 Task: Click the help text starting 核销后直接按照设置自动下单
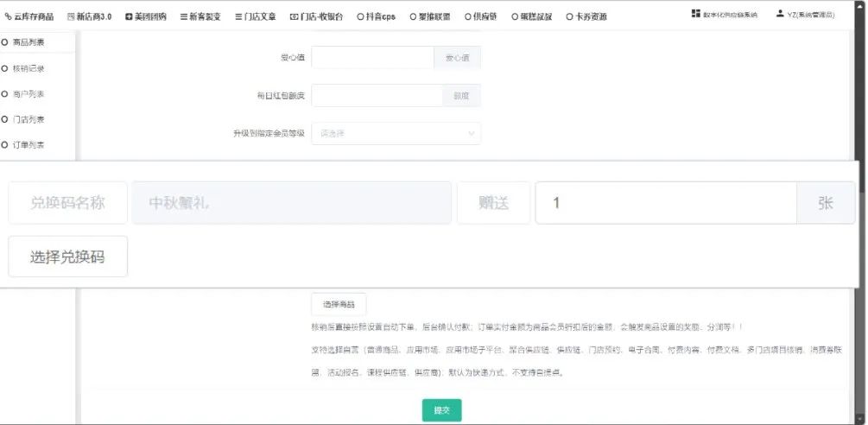click(527, 327)
